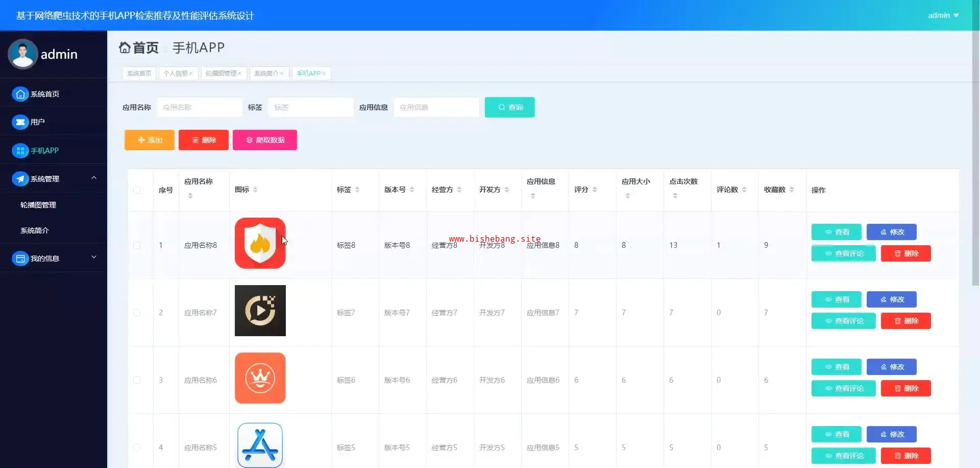Open the video player icon for 应用名称7
The image size is (980, 468).
(x=260, y=311)
